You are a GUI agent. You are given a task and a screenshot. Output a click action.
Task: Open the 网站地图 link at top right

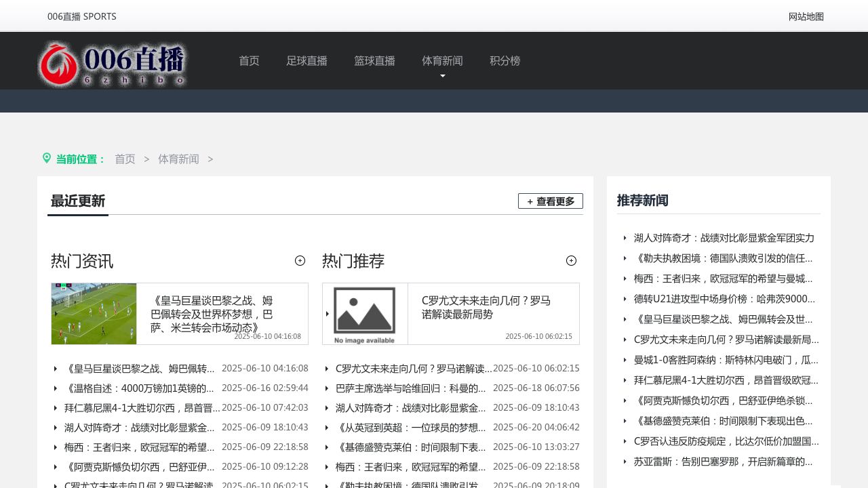click(x=806, y=17)
